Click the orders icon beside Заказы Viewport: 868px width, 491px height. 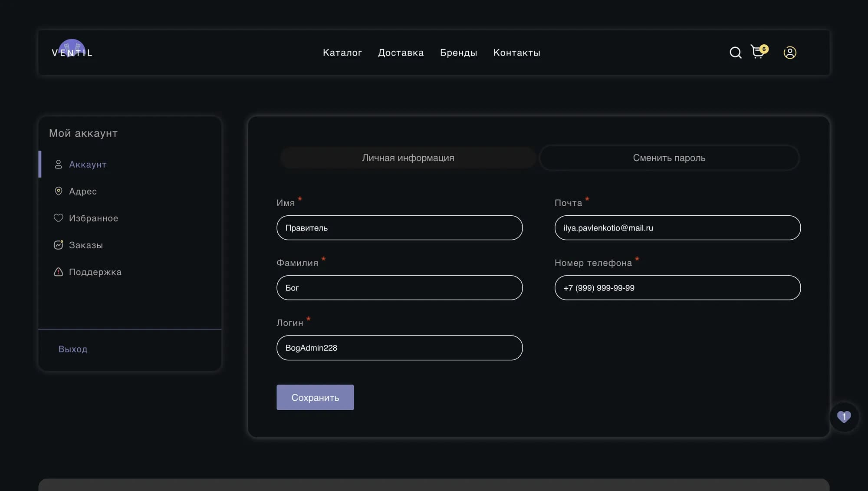(58, 245)
